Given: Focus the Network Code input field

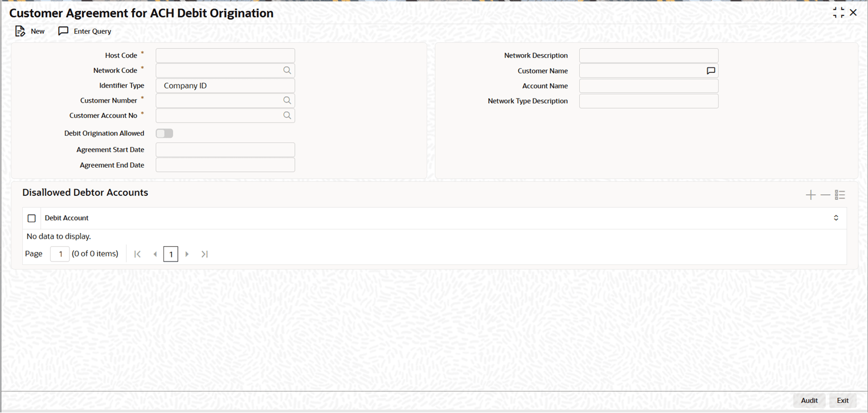Looking at the screenshot, I should point(226,71).
